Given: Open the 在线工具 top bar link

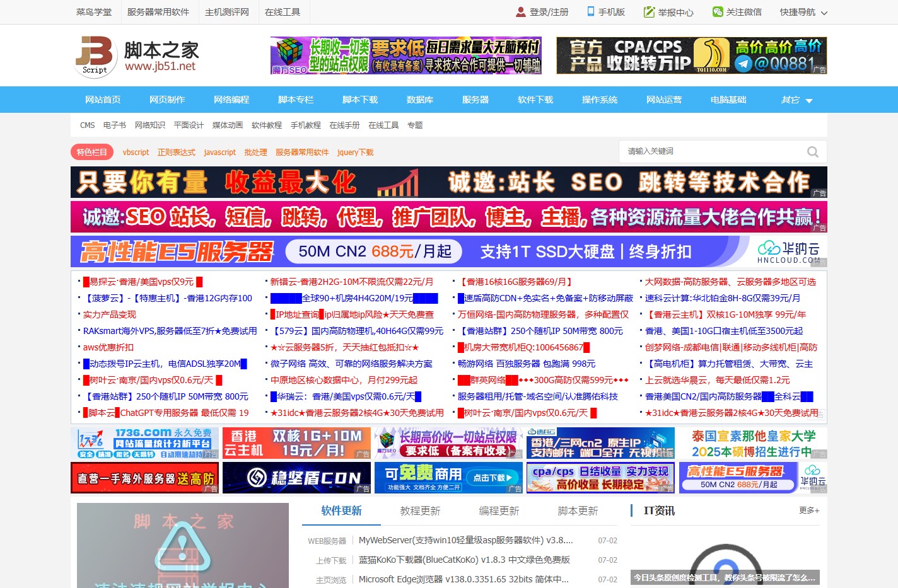Looking at the screenshot, I should [x=283, y=12].
